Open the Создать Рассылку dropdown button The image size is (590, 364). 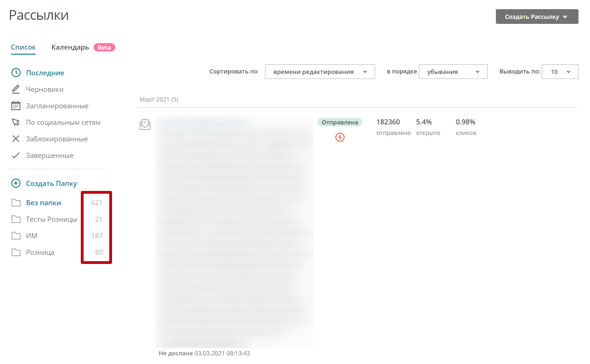(537, 17)
